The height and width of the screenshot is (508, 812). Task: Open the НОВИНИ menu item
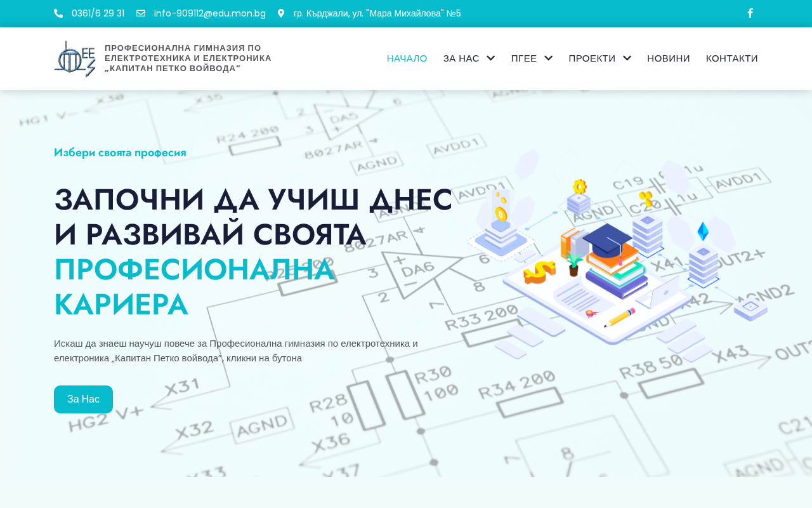click(x=669, y=58)
